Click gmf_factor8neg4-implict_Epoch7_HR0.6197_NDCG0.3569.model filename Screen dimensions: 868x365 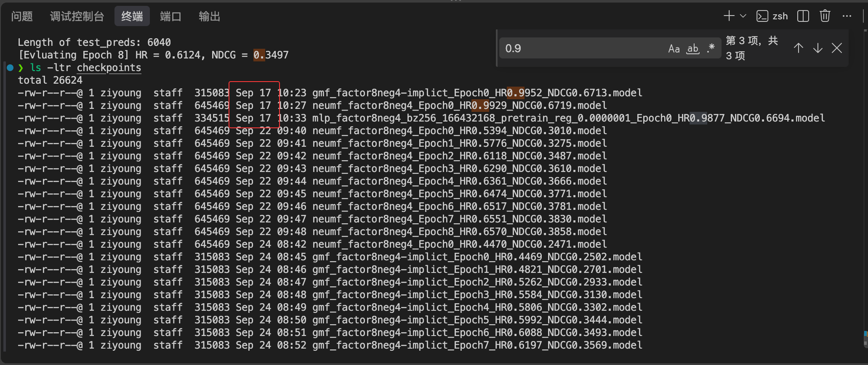tap(477, 345)
